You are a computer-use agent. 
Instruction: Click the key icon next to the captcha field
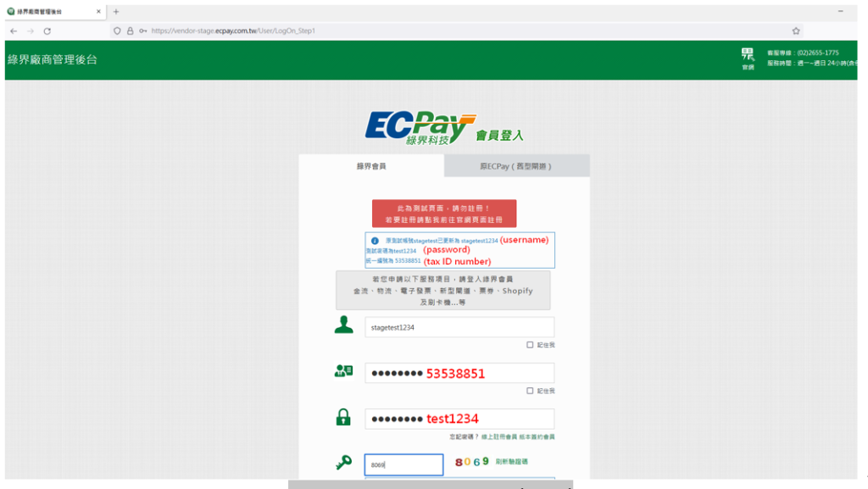click(x=344, y=464)
